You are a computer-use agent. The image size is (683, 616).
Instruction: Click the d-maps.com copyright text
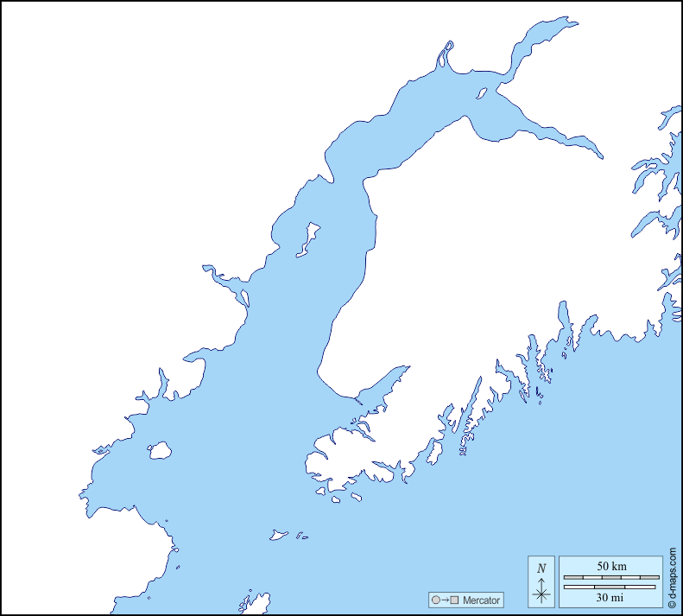pos(673,578)
